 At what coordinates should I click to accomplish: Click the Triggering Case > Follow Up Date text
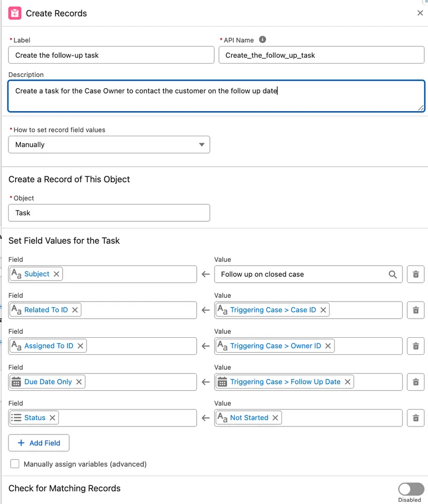(x=286, y=382)
